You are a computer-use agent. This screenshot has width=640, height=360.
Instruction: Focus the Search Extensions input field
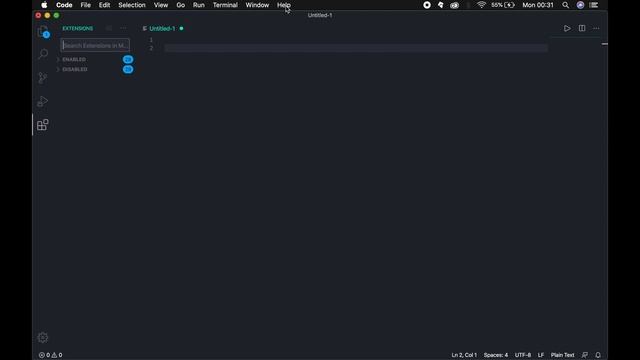coord(95,45)
